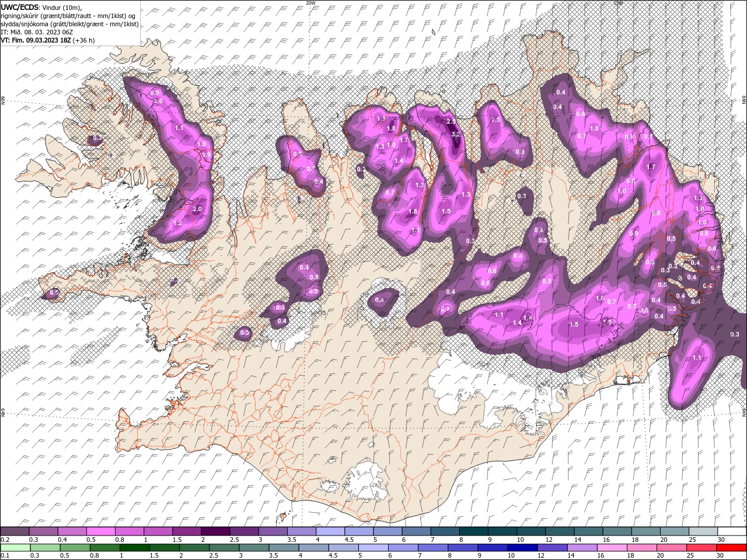Click the '4.5' label in the upper legend
747x560 pixels.
click(350, 540)
